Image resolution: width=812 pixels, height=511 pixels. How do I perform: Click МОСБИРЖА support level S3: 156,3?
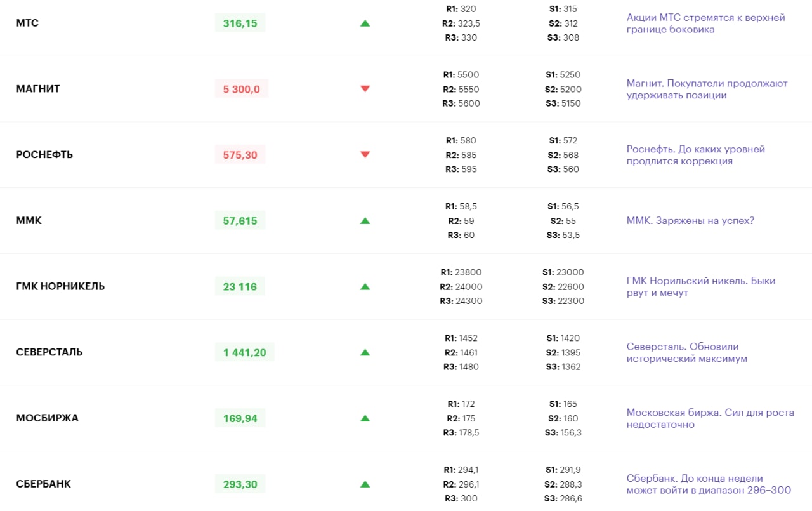pyautogui.click(x=563, y=433)
